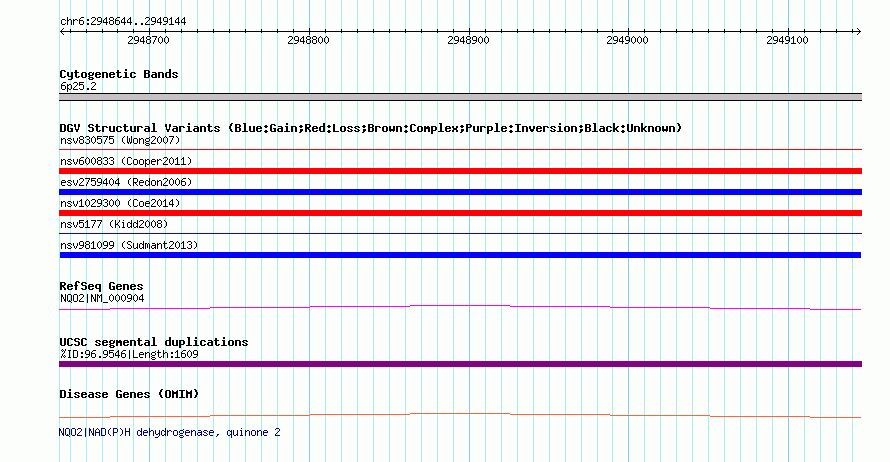Select the %ID:96.9546|Length:1609 label
The image size is (890, 462).
click(129, 355)
